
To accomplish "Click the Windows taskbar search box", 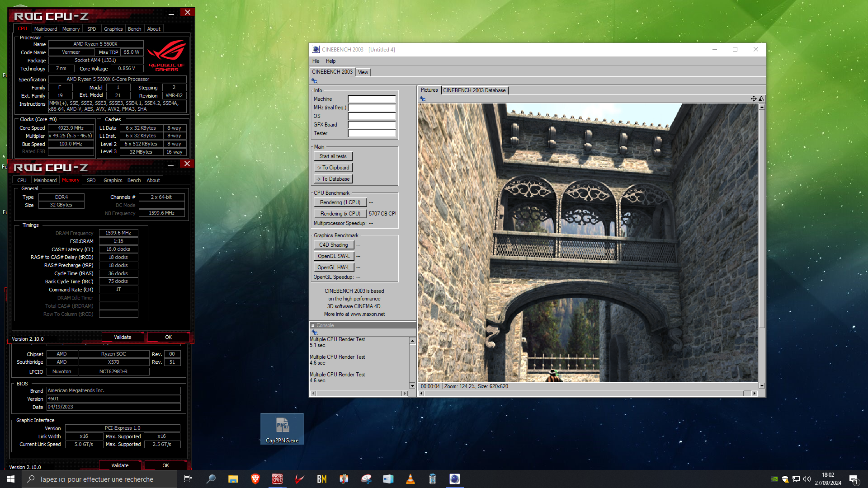I will [99, 479].
